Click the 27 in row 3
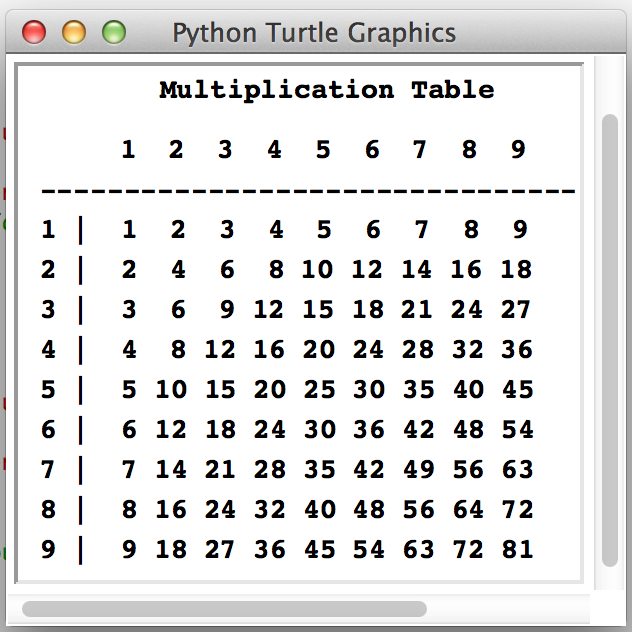The width and height of the screenshot is (632, 632). pyautogui.click(x=516, y=309)
